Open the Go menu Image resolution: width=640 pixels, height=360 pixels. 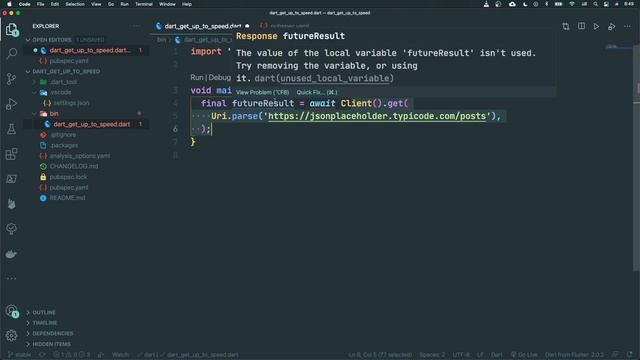coord(111,4)
